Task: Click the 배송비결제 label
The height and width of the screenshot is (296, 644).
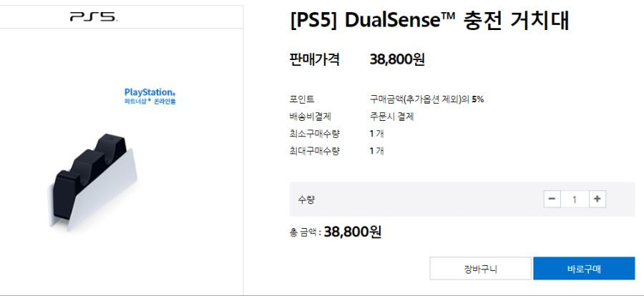Action: point(310,117)
